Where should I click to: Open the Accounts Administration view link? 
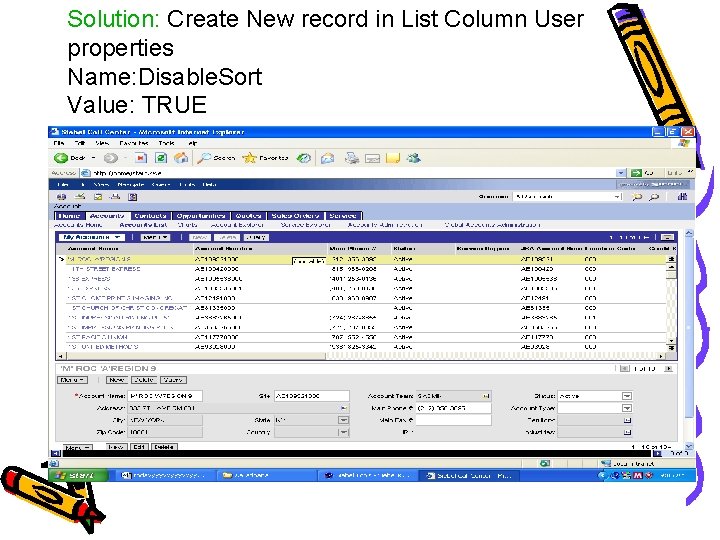coord(385,225)
